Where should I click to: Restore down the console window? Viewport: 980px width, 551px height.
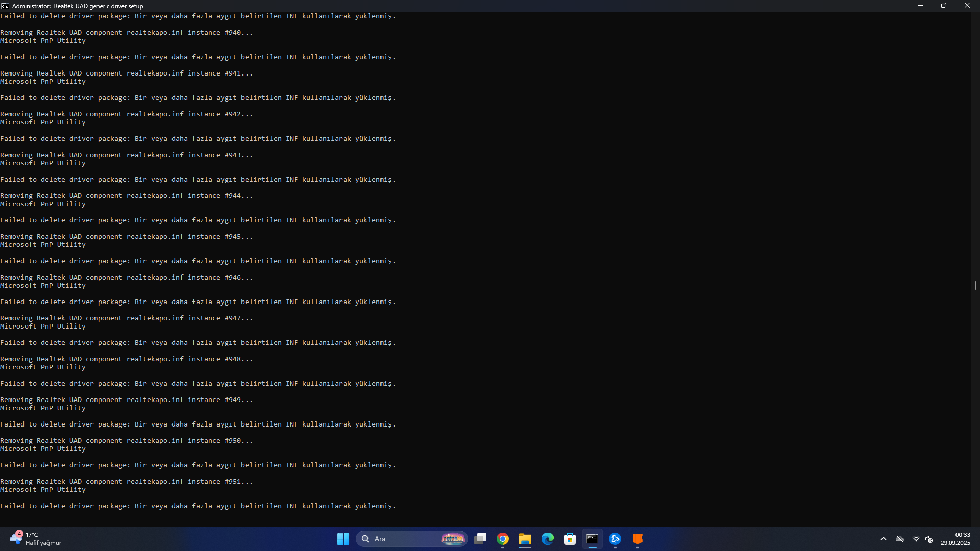coord(944,6)
